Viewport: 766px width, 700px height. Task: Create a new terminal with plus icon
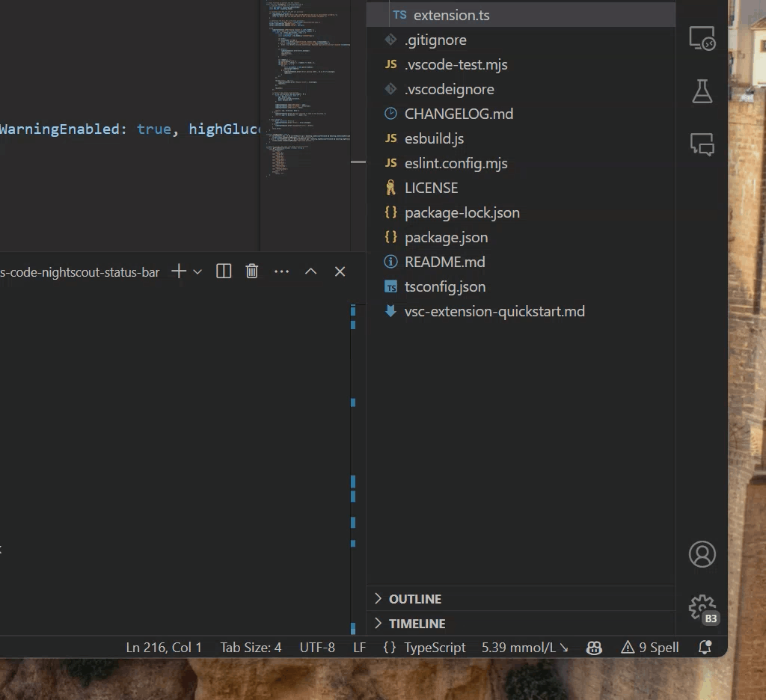pos(179,271)
